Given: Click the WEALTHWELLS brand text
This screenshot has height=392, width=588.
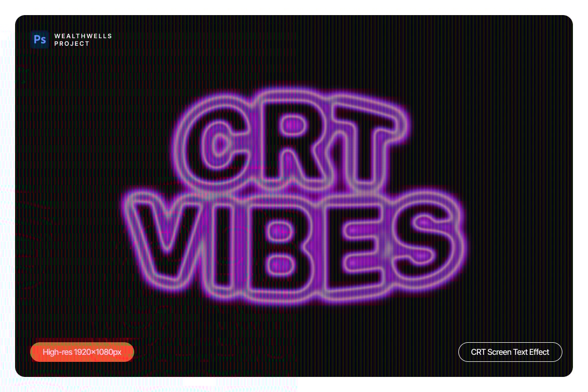Looking at the screenshot, I should click(x=83, y=36).
